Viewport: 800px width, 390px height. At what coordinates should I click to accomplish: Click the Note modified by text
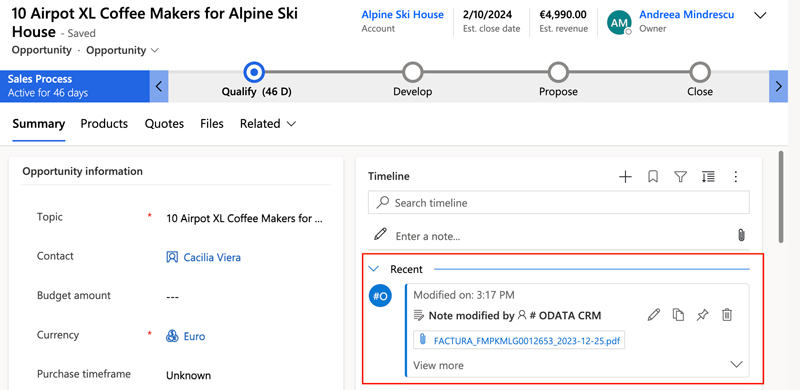(471, 316)
